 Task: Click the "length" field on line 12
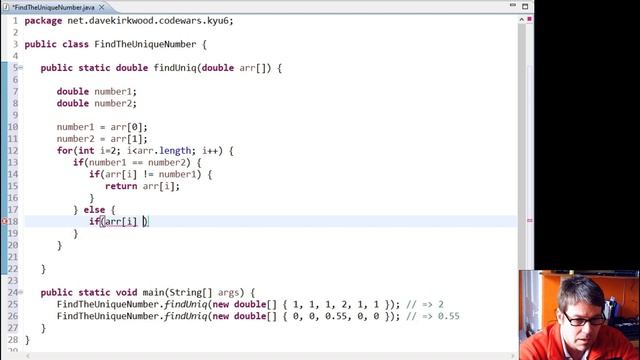pos(175,151)
